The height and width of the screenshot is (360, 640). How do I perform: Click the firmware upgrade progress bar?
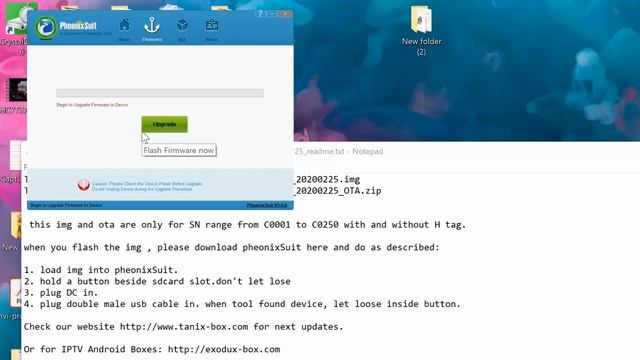click(x=160, y=93)
